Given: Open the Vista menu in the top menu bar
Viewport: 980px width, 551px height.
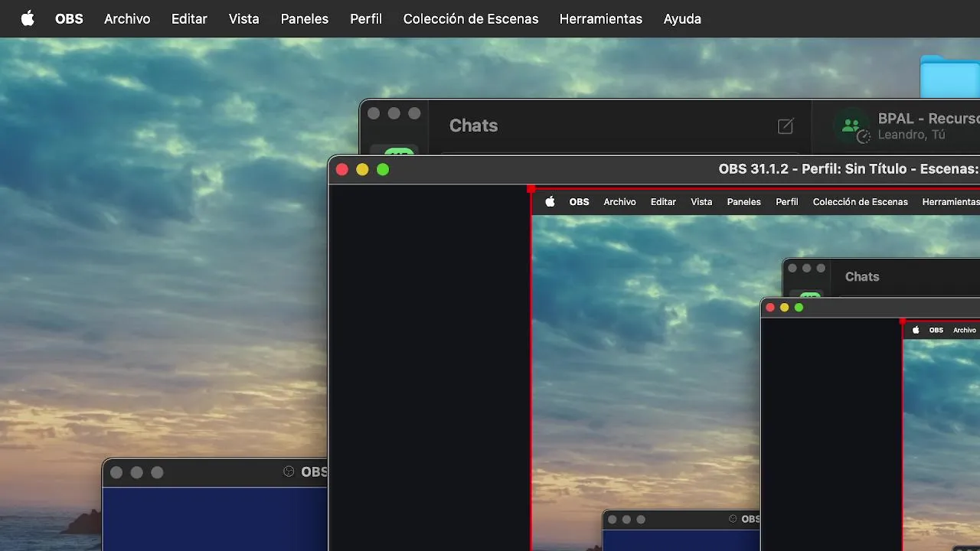Looking at the screenshot, I should [243, 18].
